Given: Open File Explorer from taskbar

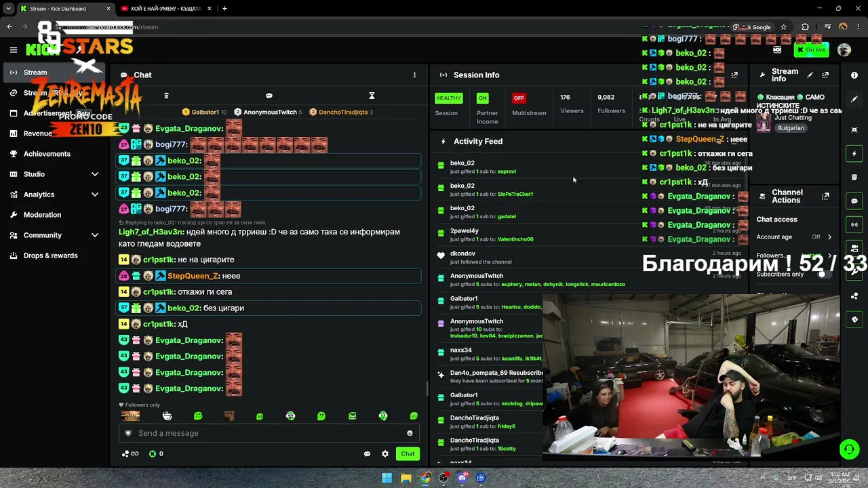Looking at the screenshot, I should tap(406, 478).
